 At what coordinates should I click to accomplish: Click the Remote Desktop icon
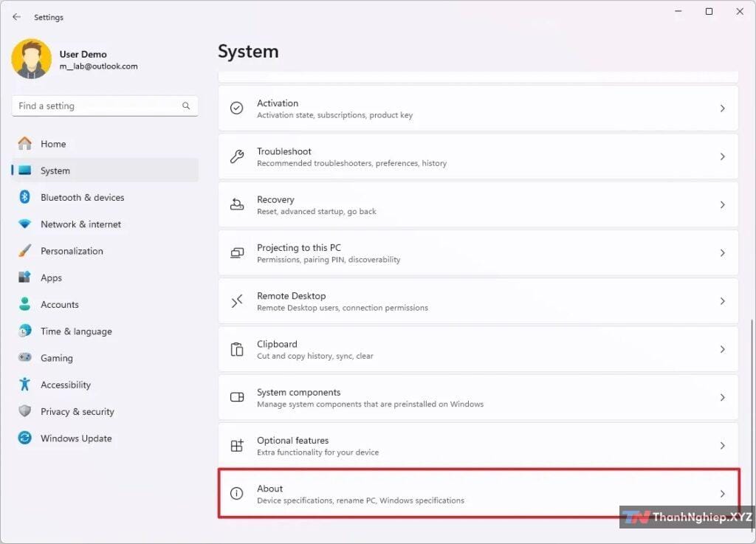tap(236, 301)
